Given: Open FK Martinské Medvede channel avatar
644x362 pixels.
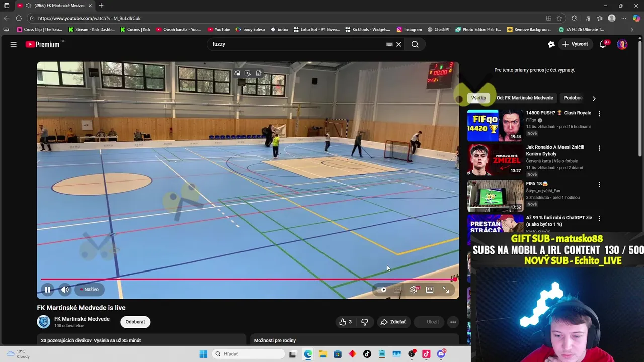Looking at the screenshot, I should coord(44,322).
